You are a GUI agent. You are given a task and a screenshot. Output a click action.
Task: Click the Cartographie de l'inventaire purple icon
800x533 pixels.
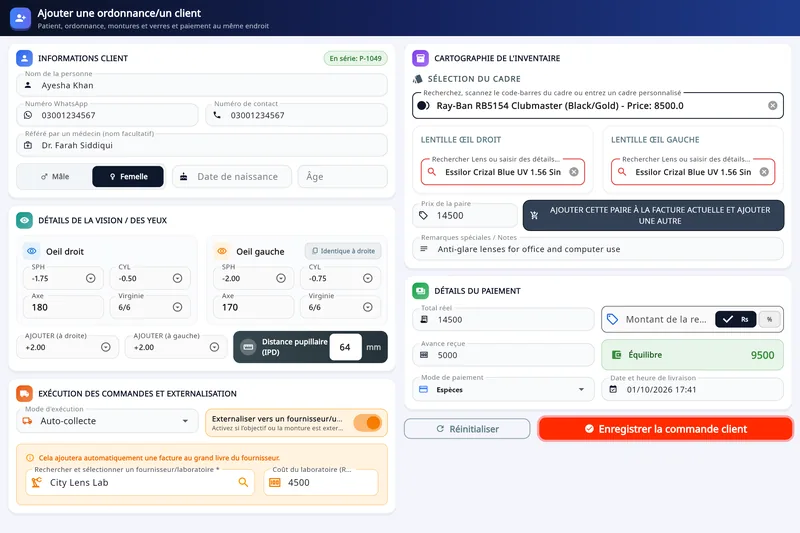point(420,58)
